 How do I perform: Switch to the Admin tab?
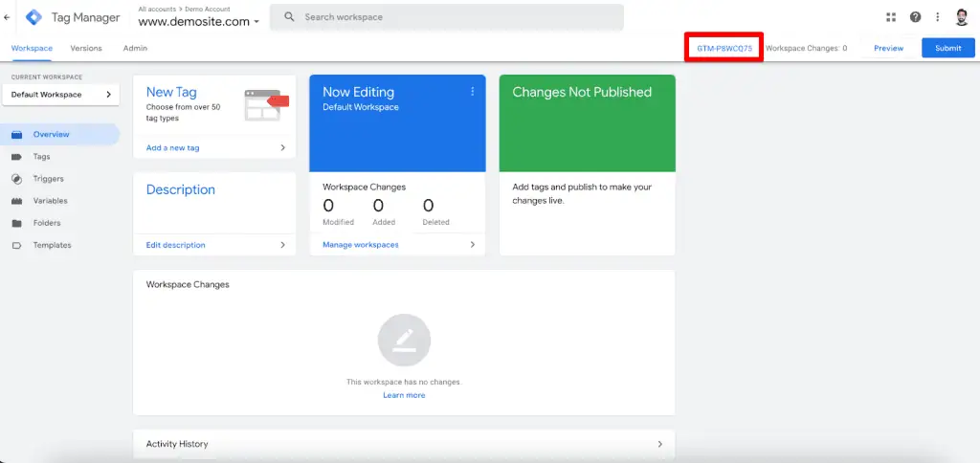pos(135,48)
